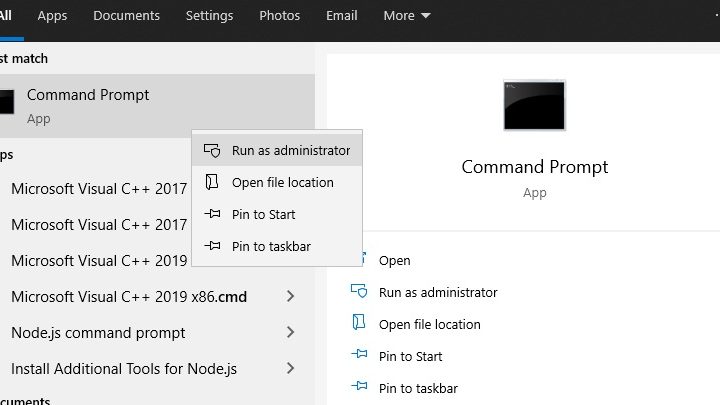Click the Command Prompt title in the preview pane
This screenshot has width=720, height=405.
tap(535, 167)
